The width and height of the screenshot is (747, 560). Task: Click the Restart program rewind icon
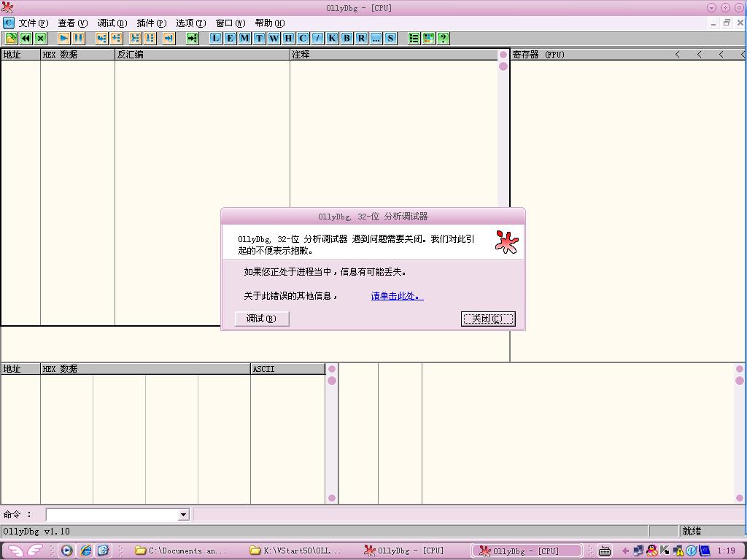click(26, 39)
